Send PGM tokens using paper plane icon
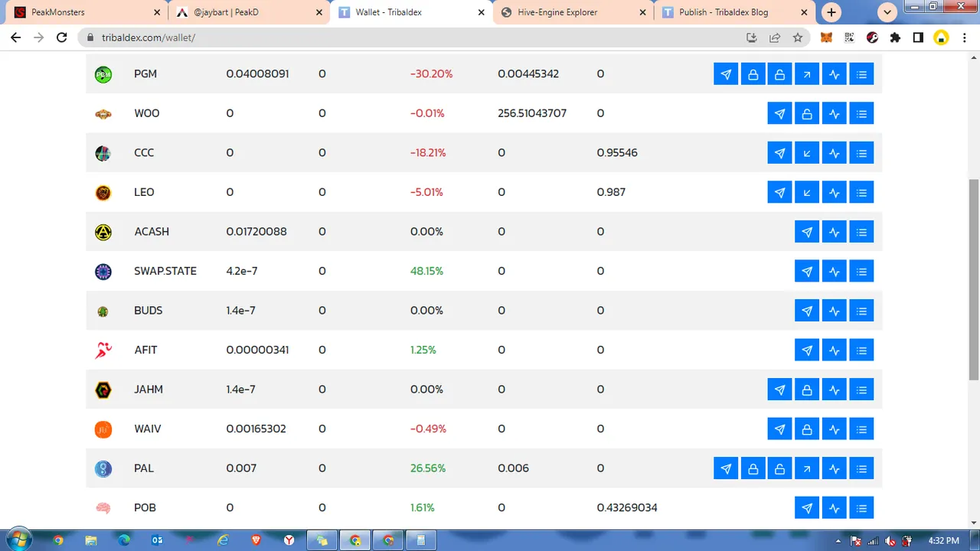Screen dimensions: 980x551 click(726, 74)
